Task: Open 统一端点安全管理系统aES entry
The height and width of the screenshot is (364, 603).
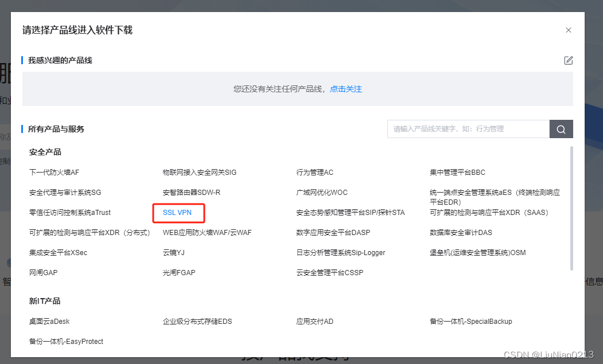Action: point(495,197)
